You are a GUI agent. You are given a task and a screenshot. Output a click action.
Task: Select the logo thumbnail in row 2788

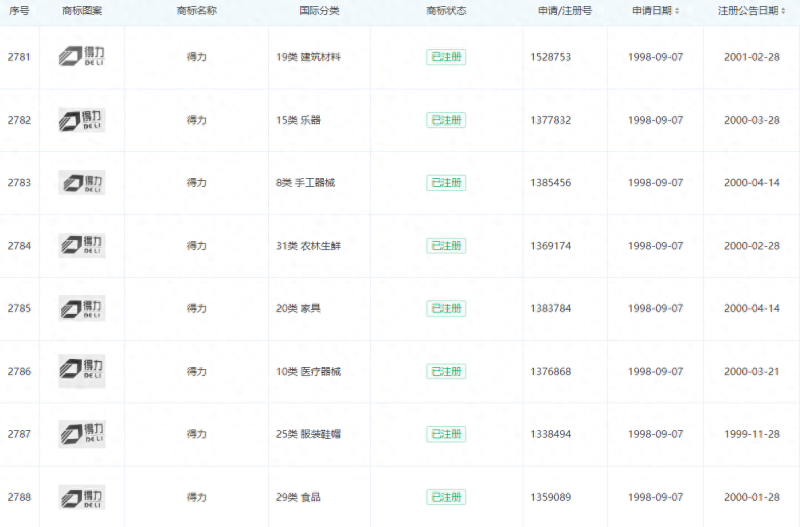click(x=81, y=497)
